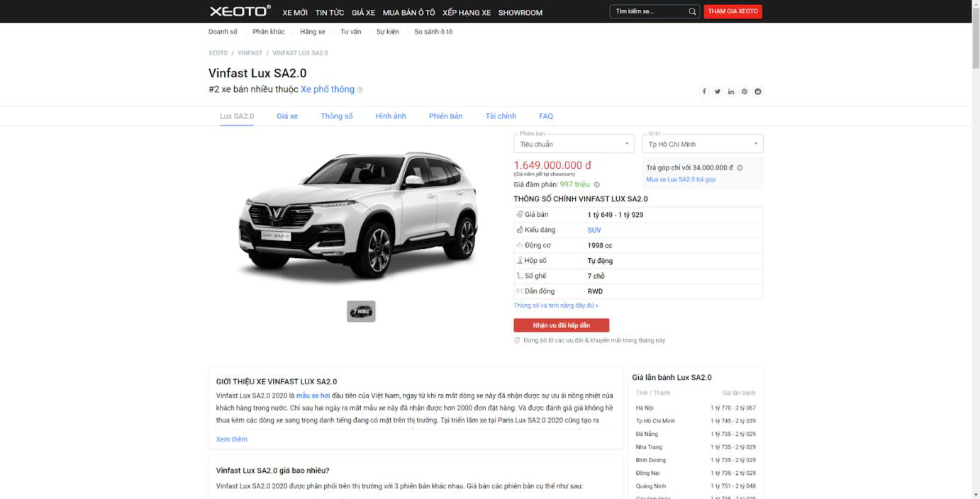Click the search magnifier icon

click(693, 11)
